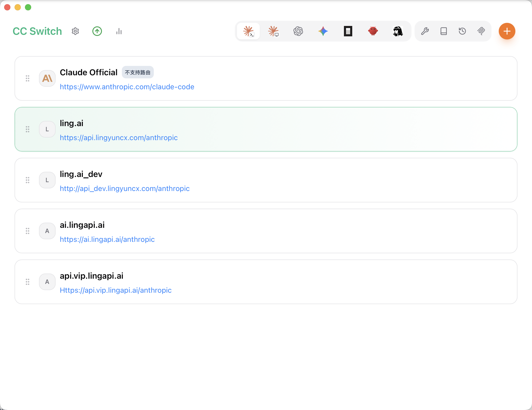Image resolution: width=532 pixels, height=410 pixels.
Task: Click the 不支持路由 badge
Action: point(138,72)
